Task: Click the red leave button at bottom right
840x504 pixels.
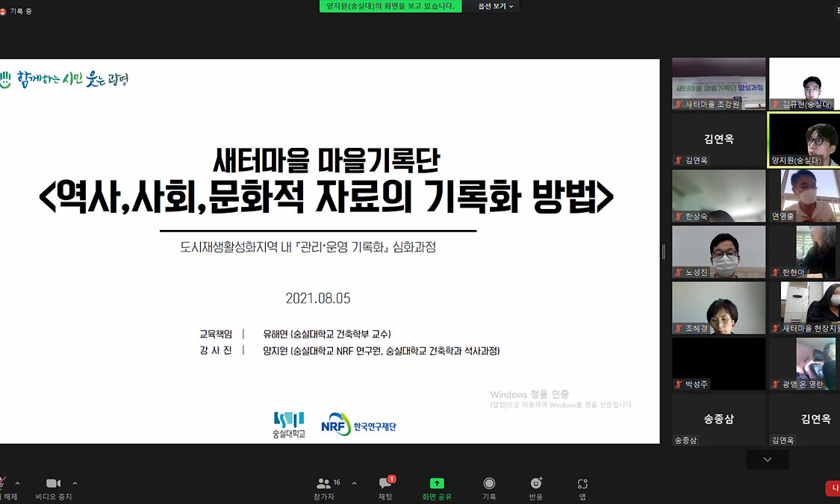Action: click(x=833, y=488)
